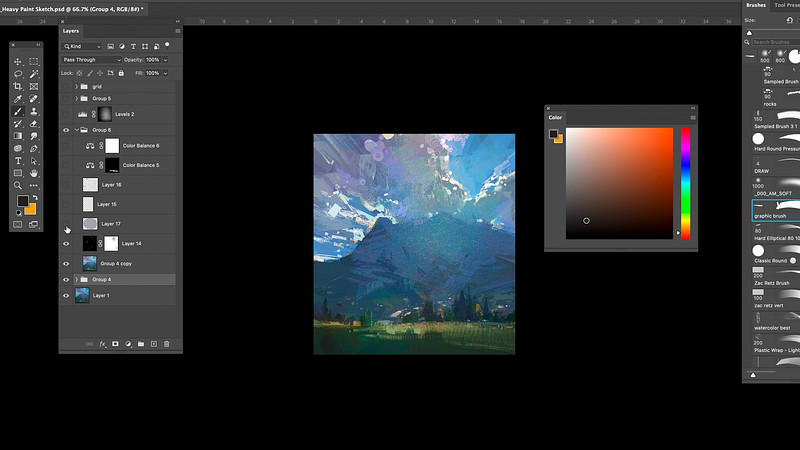800x450 pixels.
Task: Click the Color panel tab
Action: click(555, 117)
